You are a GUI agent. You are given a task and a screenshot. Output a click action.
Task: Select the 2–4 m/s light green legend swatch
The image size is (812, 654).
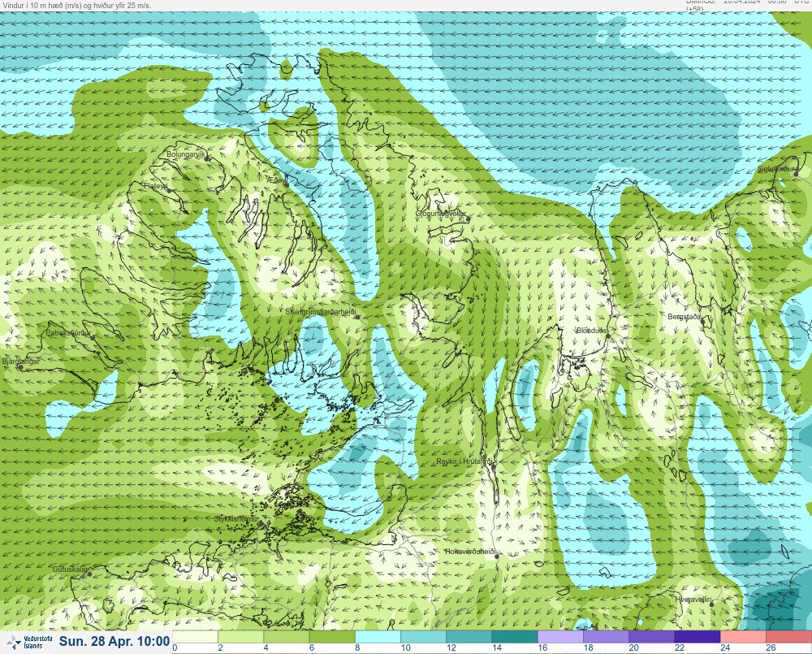pos(241,636)
